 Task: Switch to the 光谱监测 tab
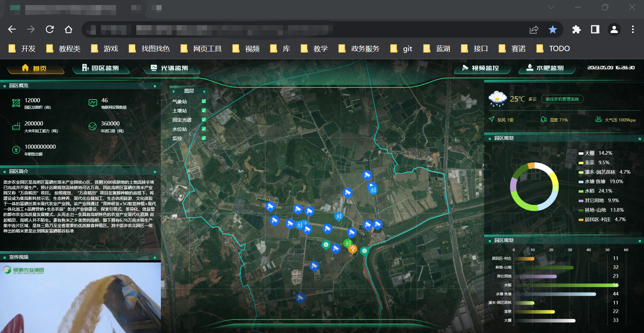pos(171,68)
